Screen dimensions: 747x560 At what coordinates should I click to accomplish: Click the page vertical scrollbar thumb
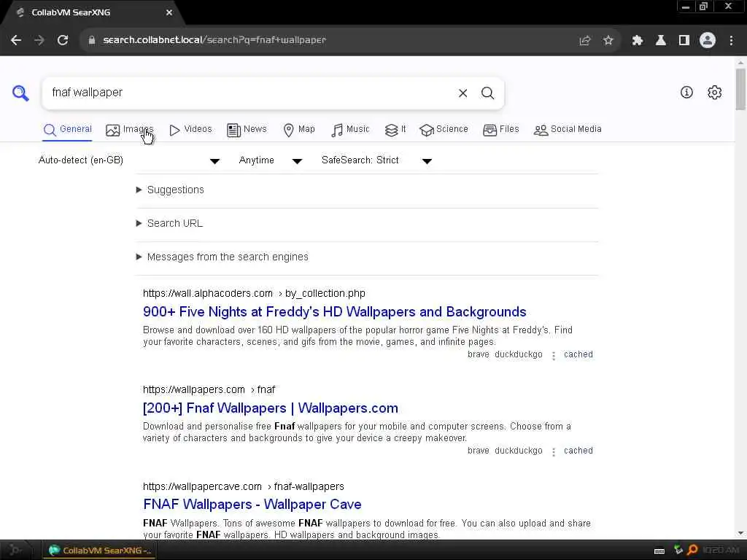pyautogui.click(x=740, y=89)
